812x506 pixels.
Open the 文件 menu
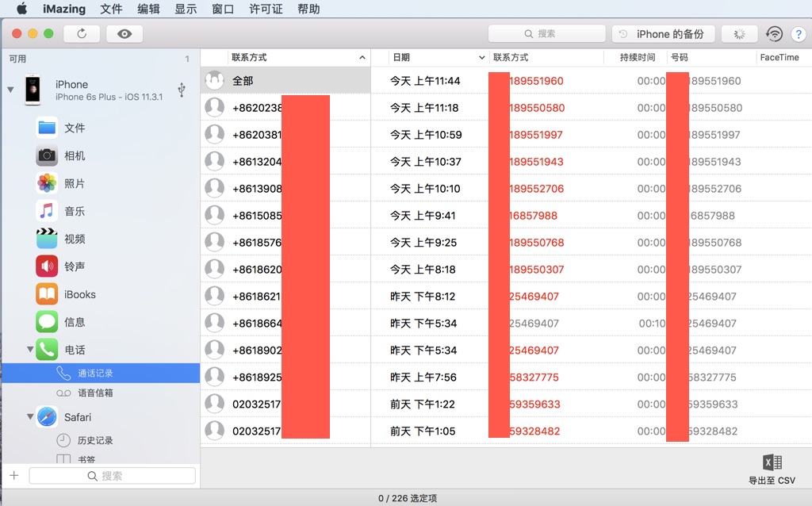pos(111,9)
